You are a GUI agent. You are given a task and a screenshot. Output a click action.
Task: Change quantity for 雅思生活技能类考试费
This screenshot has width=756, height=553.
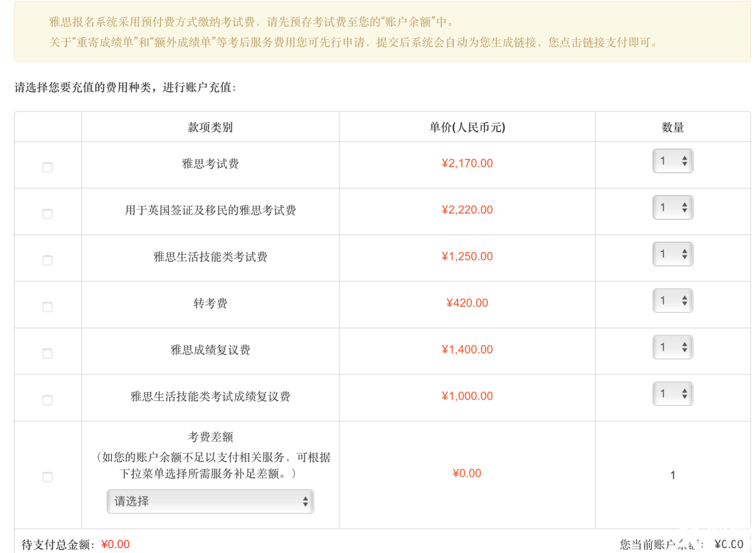pos(673,254)
